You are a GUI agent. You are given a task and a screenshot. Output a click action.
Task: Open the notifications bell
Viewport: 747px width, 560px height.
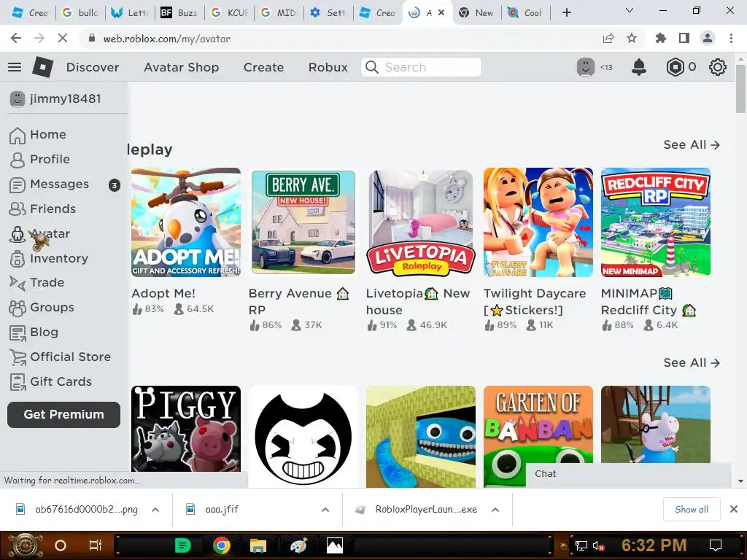pos(639,67)
